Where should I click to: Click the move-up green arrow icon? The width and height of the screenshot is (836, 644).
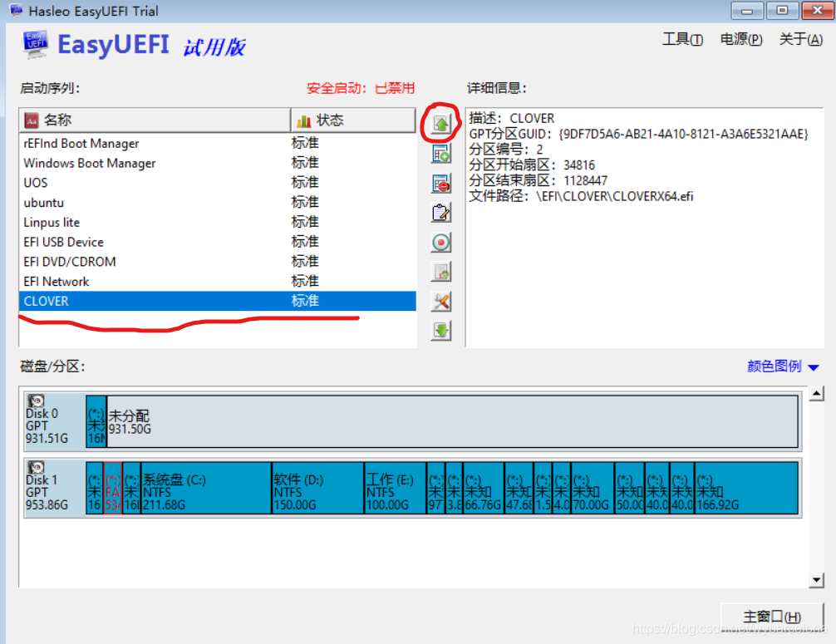(441, 124)
